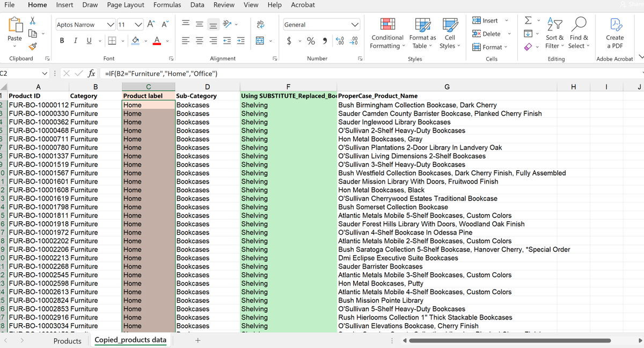This screenshot has height=348, width=644.
Task: Switch to the Page Layout tab
Action: (126, 5)
